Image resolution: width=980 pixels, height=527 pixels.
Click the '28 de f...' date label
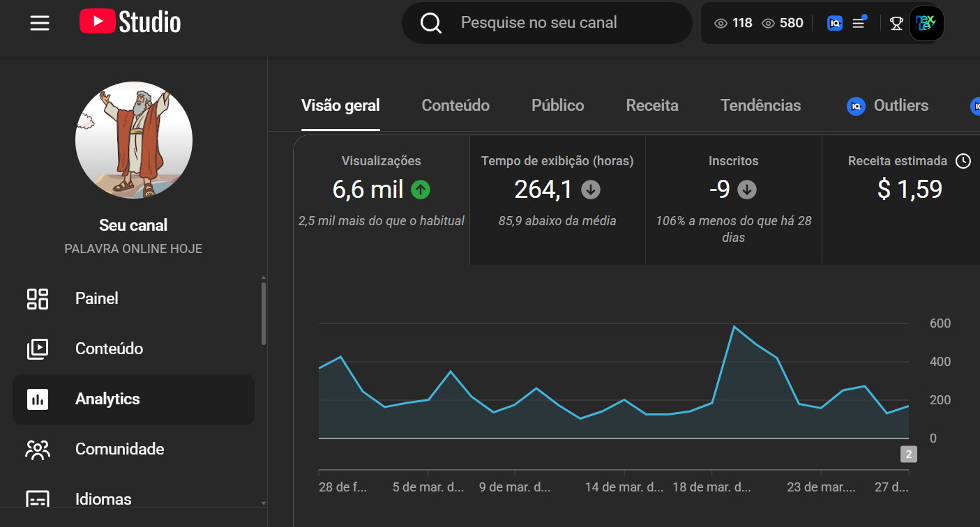pos(342,487)
